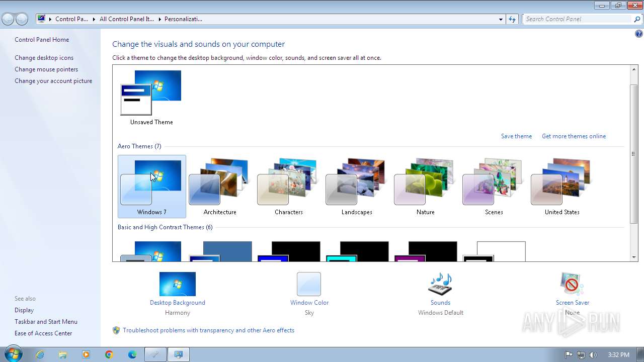Click the clock showing 3:32 PM
644x362 pixels.
coord(618,354)
